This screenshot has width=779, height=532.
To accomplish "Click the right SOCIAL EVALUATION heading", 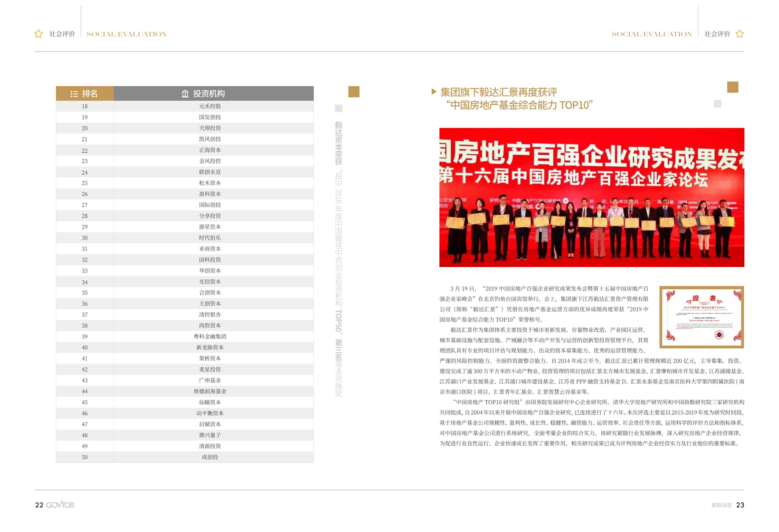I will coord(652,34).
